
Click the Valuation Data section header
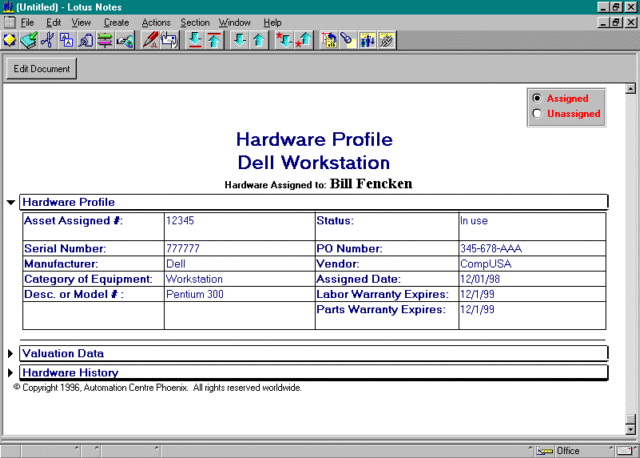[314, 354]
